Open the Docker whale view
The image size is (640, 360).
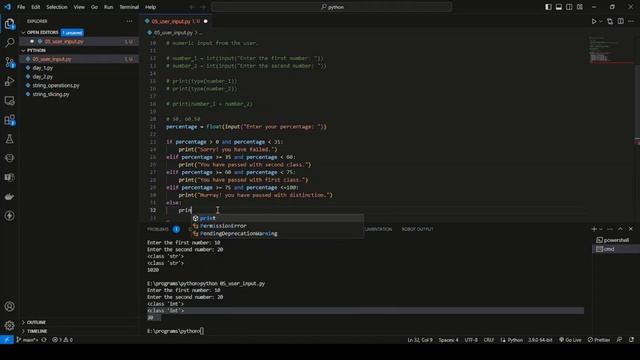[9, 196]
